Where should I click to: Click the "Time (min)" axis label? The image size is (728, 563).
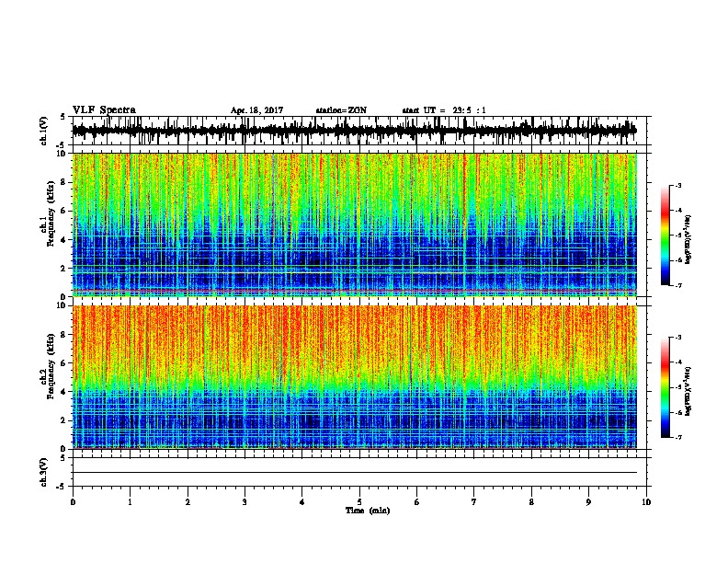pos(368,511)
